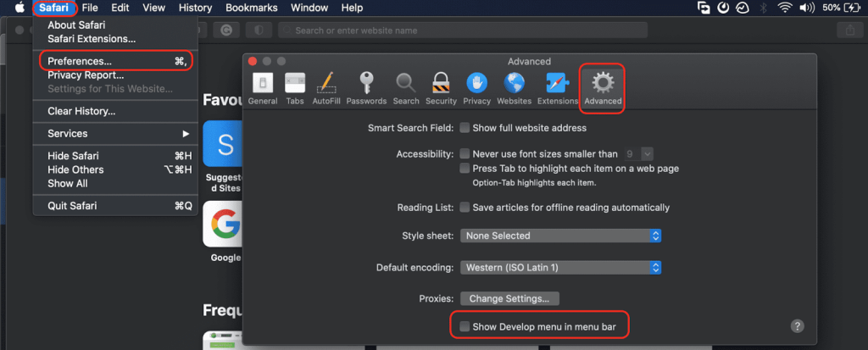The height and width of the screenshot is (350, 868).
Task: Open the Passwords preferences pane
Action: click(366, 89)
